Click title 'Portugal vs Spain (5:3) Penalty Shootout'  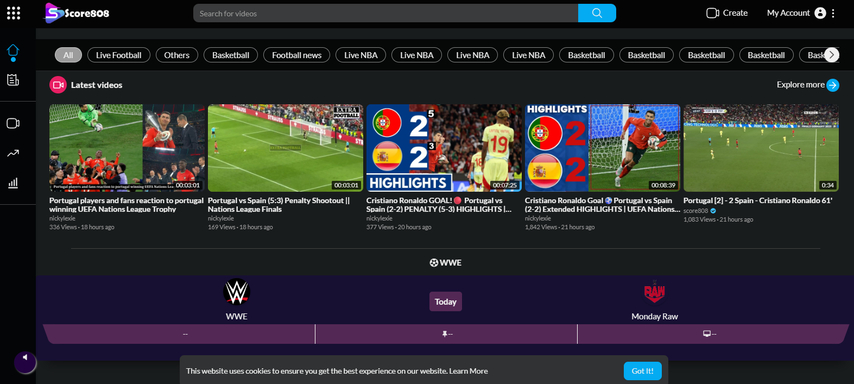(279, 204)
